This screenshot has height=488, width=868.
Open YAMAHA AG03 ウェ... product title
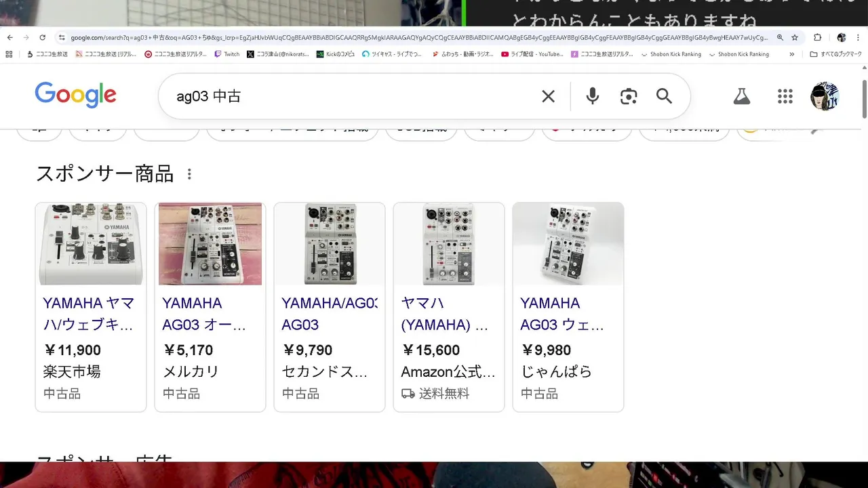[x=562, y=314]
